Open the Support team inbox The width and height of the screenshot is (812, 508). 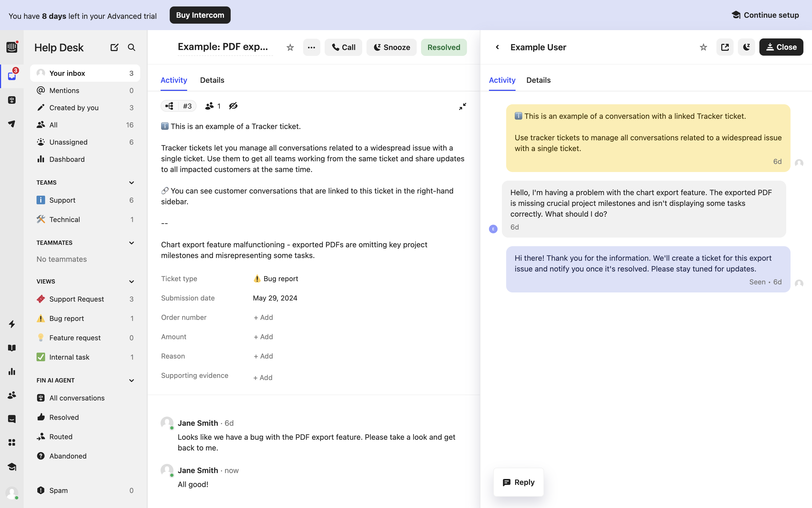point(85,200)
